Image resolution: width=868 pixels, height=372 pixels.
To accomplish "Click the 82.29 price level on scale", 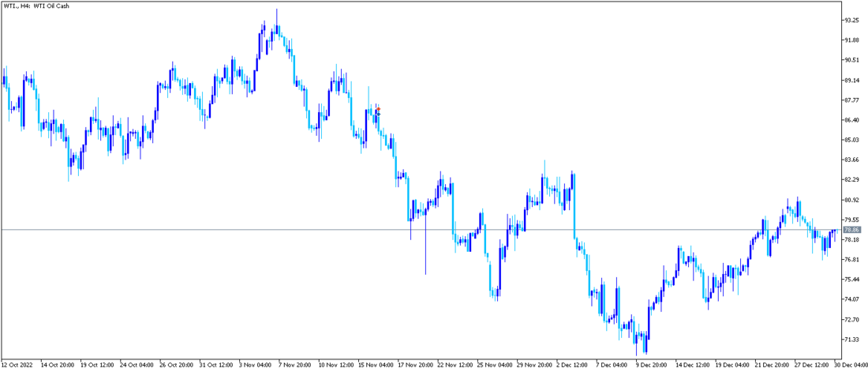I will point(851,180).
